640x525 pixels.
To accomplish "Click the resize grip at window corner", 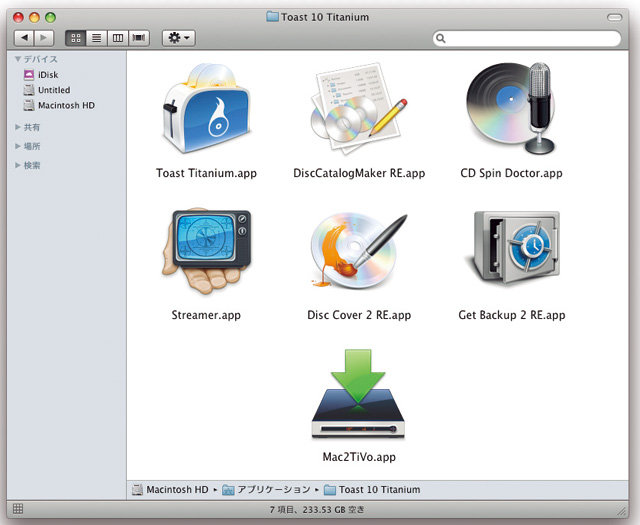I will 622,510.
